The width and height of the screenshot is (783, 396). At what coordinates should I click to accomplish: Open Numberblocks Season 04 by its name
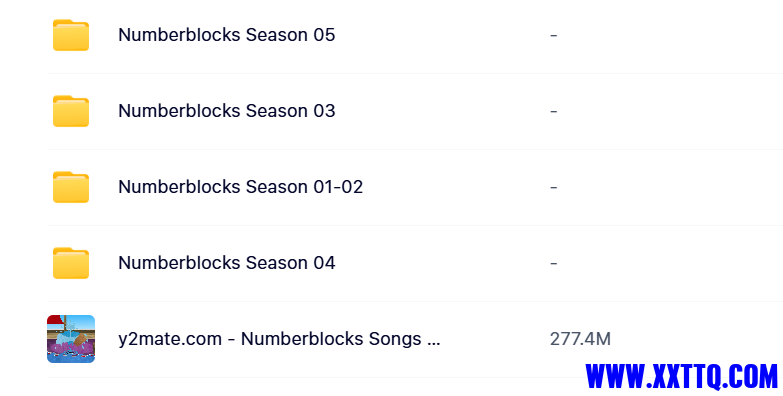click(226, 263)
